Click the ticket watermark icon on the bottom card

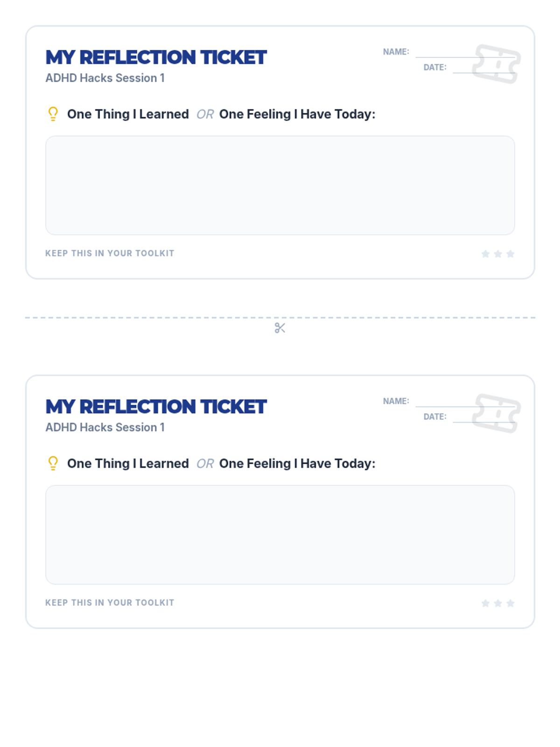pyautogui.click(x=496, y=414)
